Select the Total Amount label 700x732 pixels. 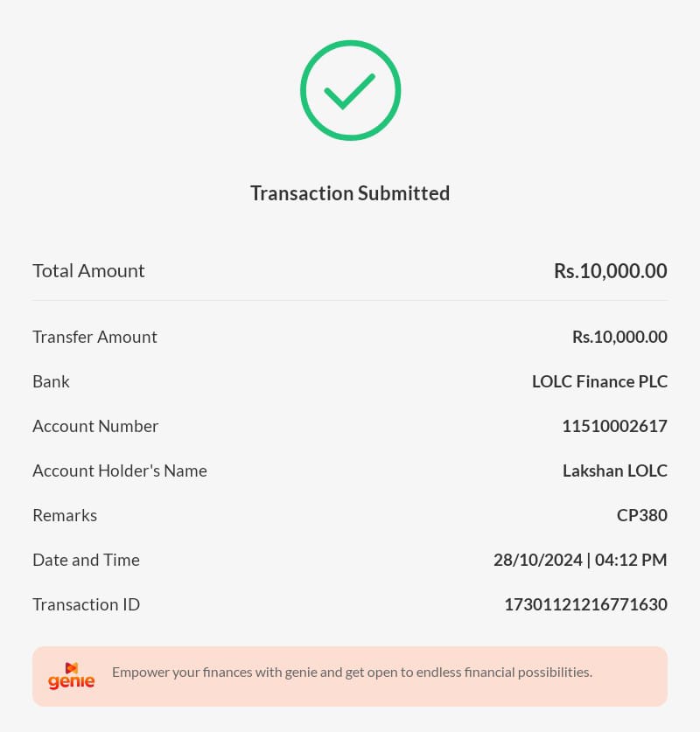pyautogui.click(x=88, y=271)
